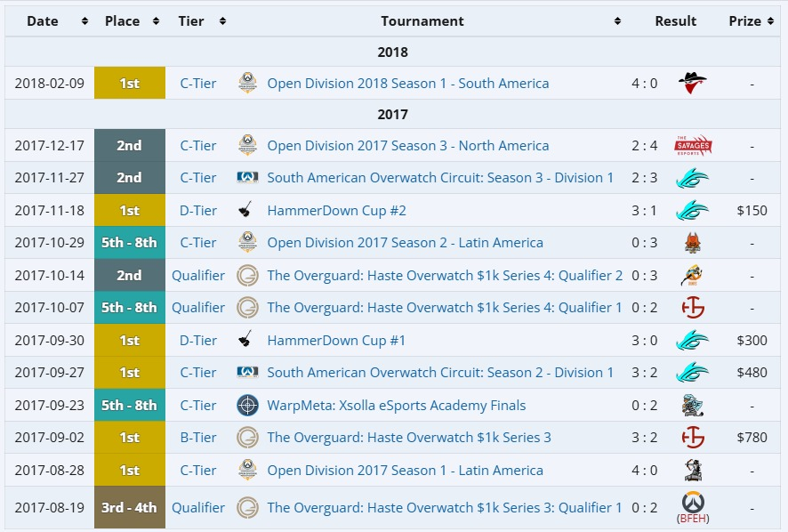Open Open Division 2017 Season 2 - Latin America
Image resolution: width=788 pixels, height=532 pixels.
(405, 242)
